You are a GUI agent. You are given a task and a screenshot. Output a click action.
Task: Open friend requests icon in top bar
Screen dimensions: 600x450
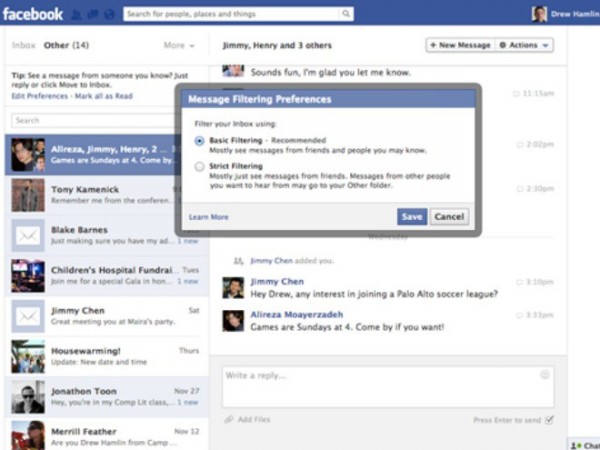(x=77, y=15)
